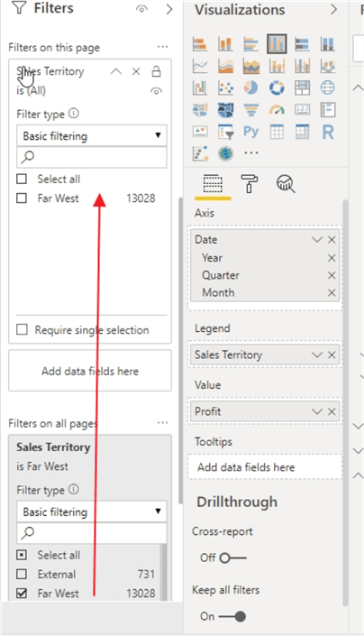Select the 100% stacked bar chart visual
Screen dimensions: 364x636
point(303,44)
